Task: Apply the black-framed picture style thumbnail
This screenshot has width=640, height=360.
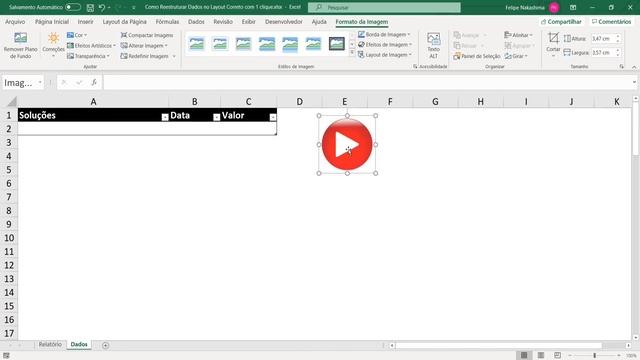Action: (337, 44)
